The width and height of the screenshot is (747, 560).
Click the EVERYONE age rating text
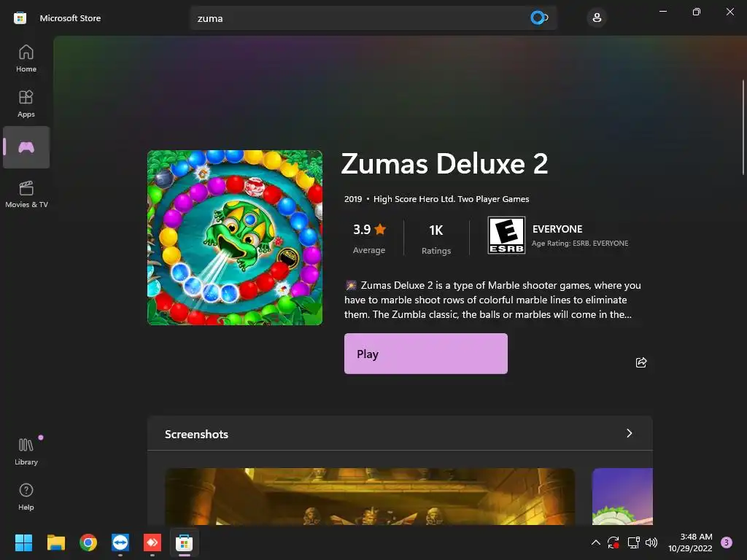[557, 229]
